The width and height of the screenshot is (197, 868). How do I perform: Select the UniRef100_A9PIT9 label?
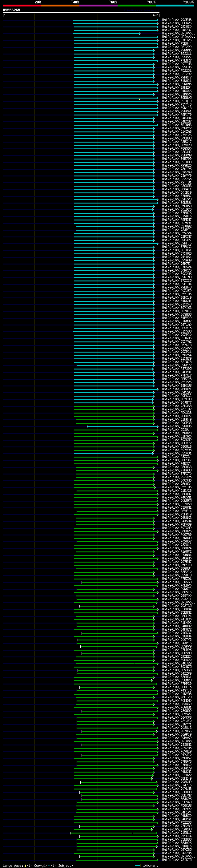pyautogui.click(x=177, y=115)
